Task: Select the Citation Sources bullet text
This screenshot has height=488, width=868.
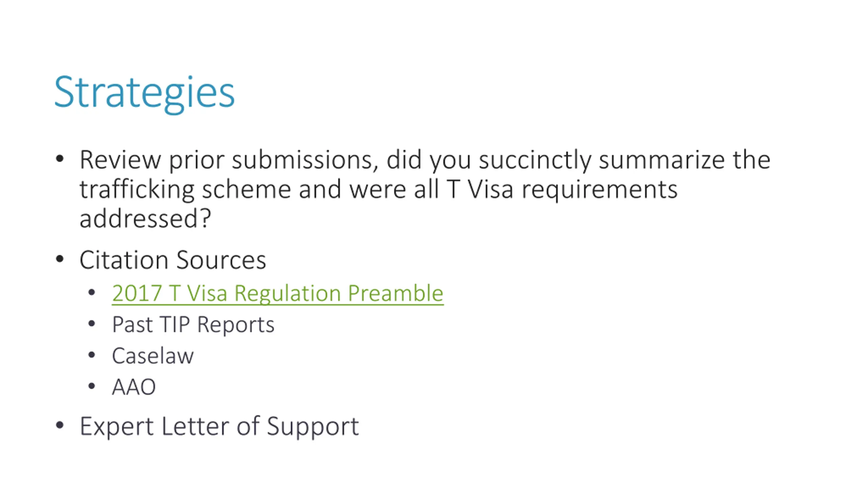Action: [173, 260]
